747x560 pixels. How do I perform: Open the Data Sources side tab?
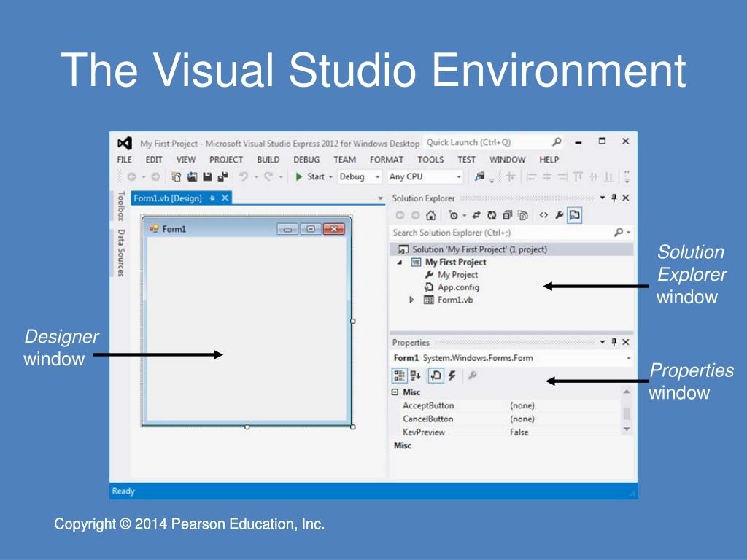(x=121, y=253)
